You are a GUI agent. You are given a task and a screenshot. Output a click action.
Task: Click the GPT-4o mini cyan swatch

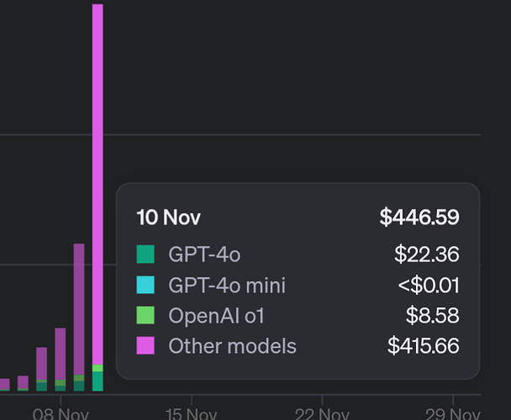(x=145, y=285)
